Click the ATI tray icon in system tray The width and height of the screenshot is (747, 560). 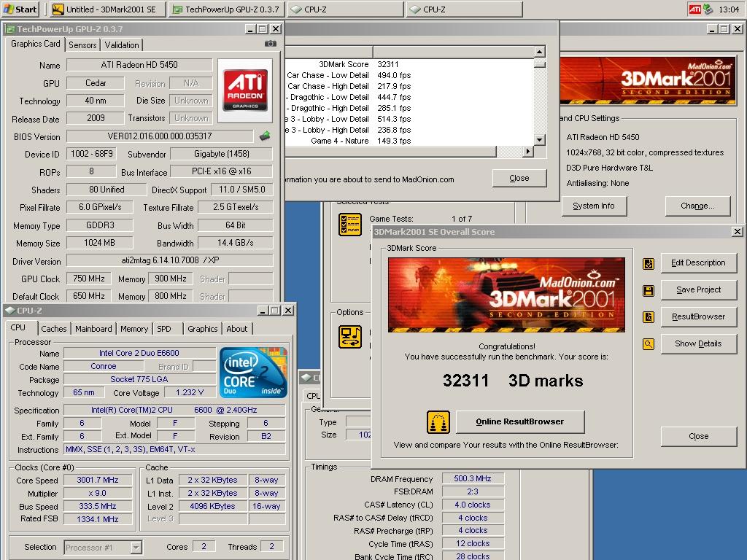coord(694,9)
